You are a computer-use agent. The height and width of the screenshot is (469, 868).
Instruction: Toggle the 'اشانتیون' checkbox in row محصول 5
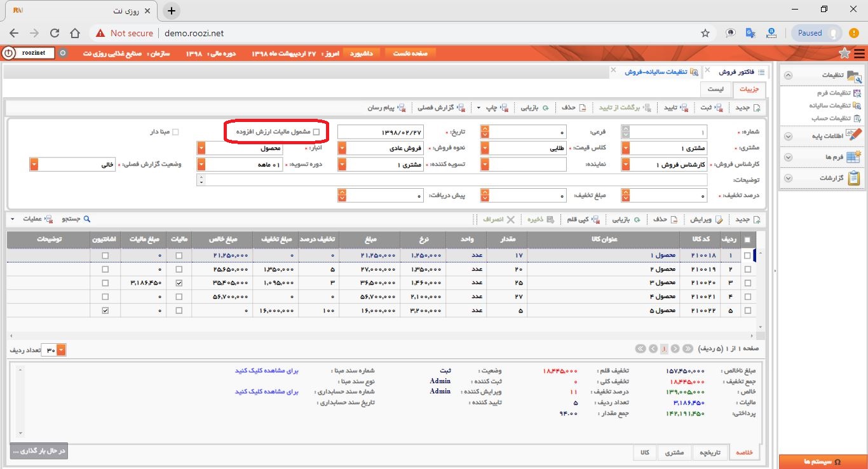tap(105, 311)
